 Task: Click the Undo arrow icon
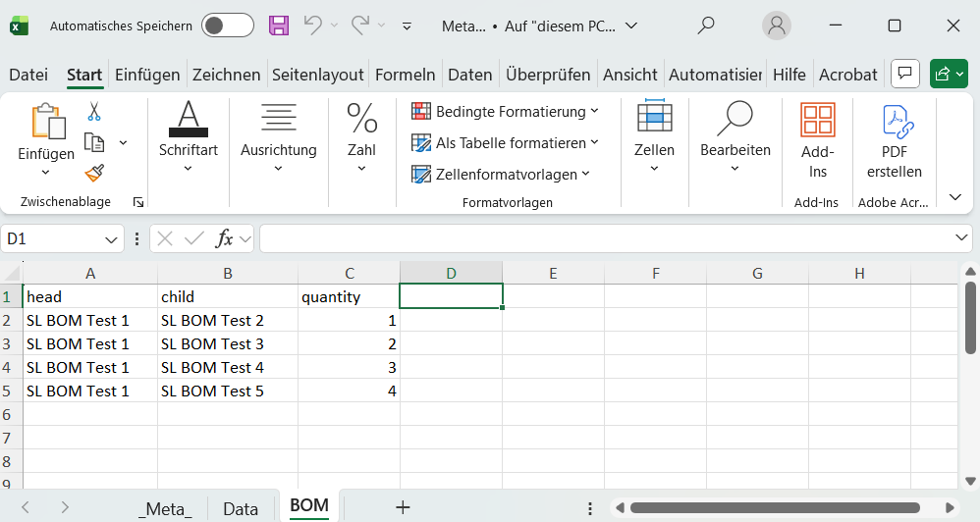pyautogui.click(x=313, y=26)
